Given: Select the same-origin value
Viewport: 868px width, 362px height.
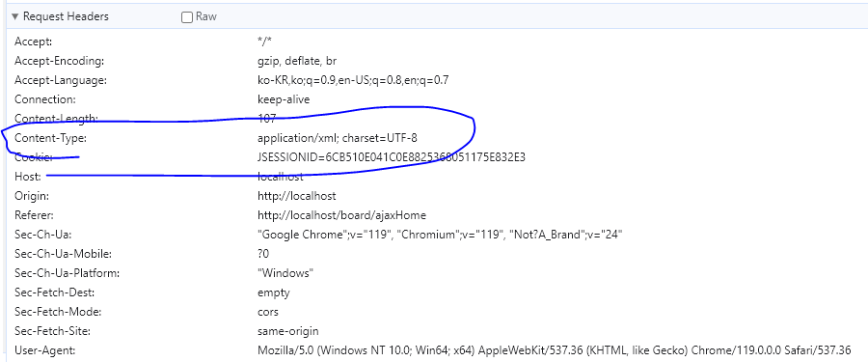Looking at the screenshot, I should point(287,331).
